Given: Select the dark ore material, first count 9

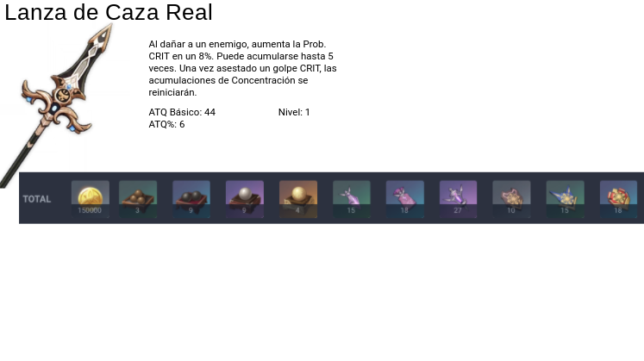Looking at the screenshot, I should (191, 199).
